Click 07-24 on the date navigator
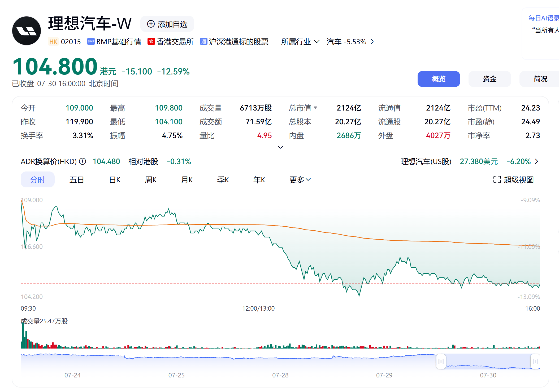This screenshot has height=392, width=559. pos(72,375)
